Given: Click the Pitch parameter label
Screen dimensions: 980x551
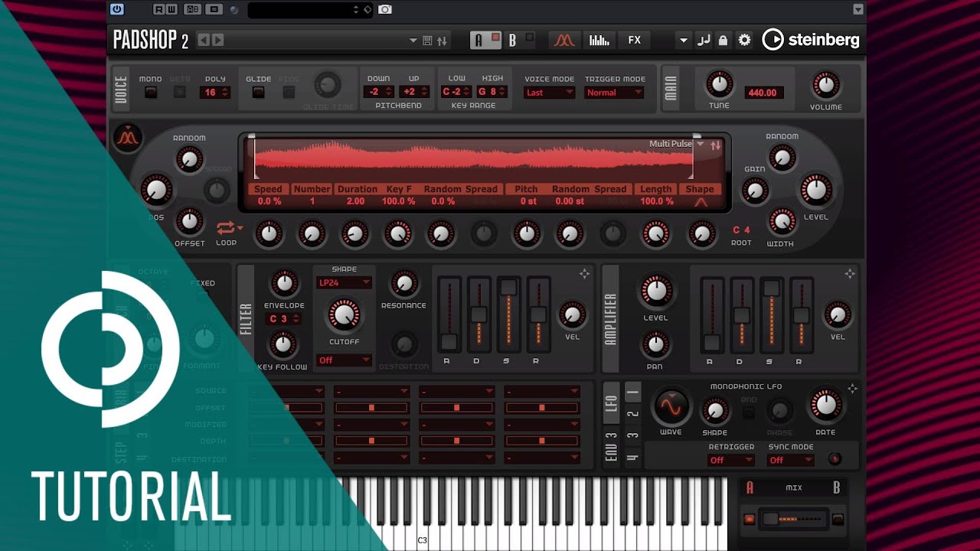Looking at the screenshot, I should click(x=526, y=189).
